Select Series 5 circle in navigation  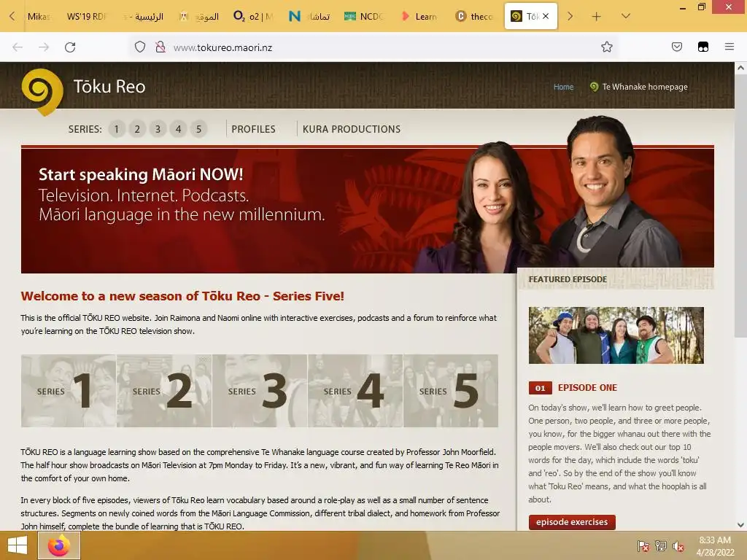[198, 129]
